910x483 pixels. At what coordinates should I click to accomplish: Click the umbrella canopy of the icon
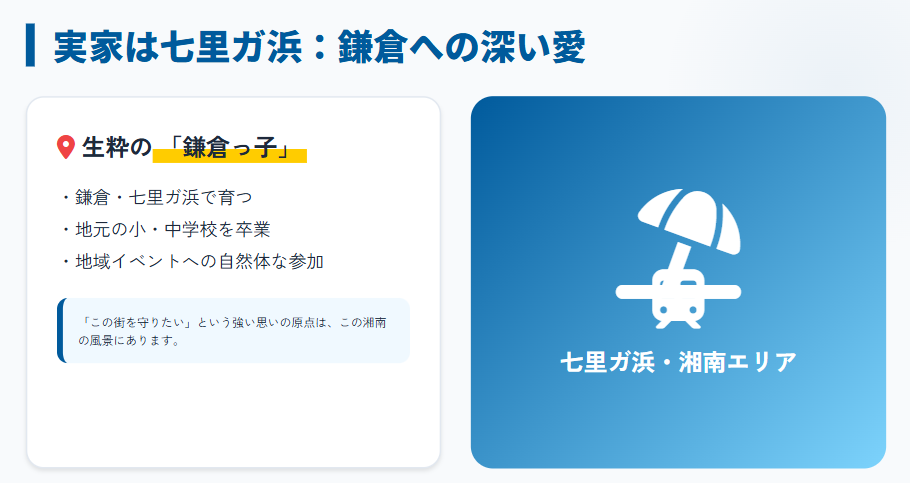[689, 221]
